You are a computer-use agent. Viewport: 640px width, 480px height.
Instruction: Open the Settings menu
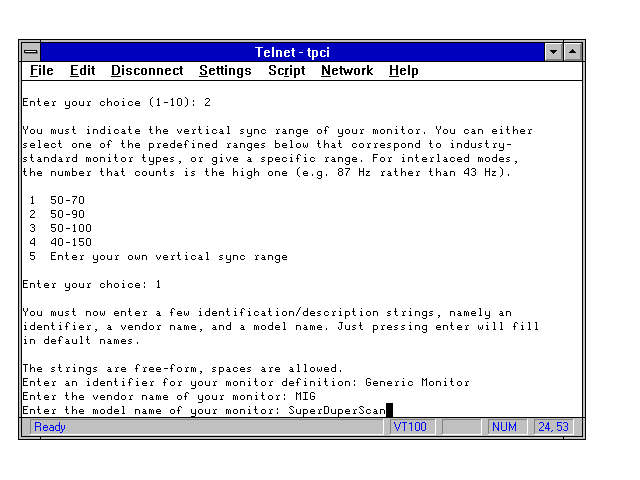click(x=225, y=71)
